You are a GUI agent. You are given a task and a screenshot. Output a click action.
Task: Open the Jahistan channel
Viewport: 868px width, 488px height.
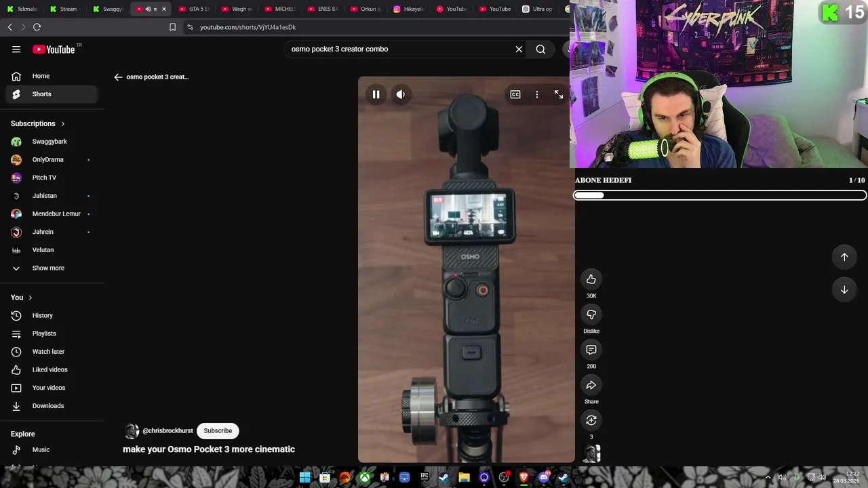[x=52, y=196]
